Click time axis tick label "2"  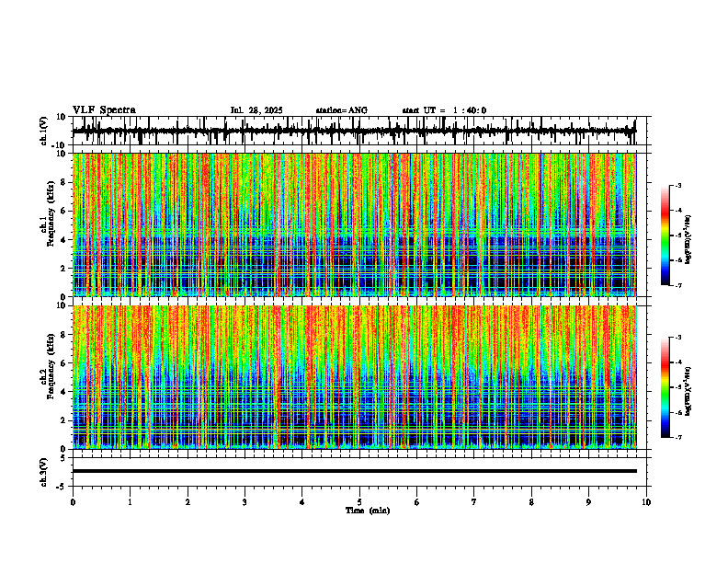[x=188, y=502]
